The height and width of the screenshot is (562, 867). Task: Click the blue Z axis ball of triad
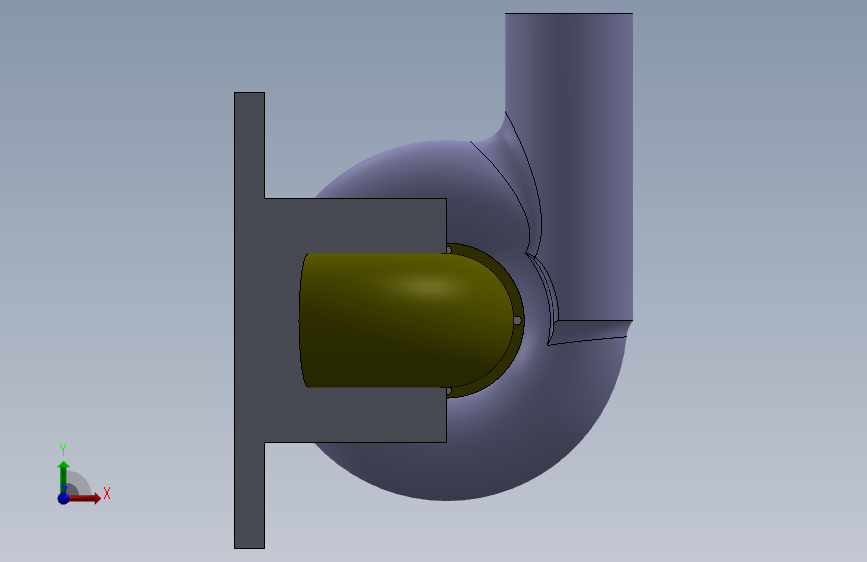[x=63, y=498]
